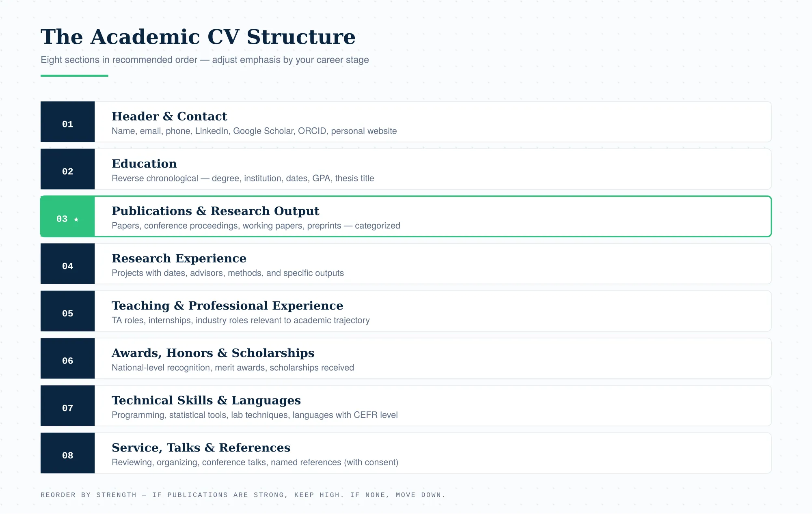This screenshot has width=812, height=514.
Task: Click the star icon beside 03
Action: (76, 219)
